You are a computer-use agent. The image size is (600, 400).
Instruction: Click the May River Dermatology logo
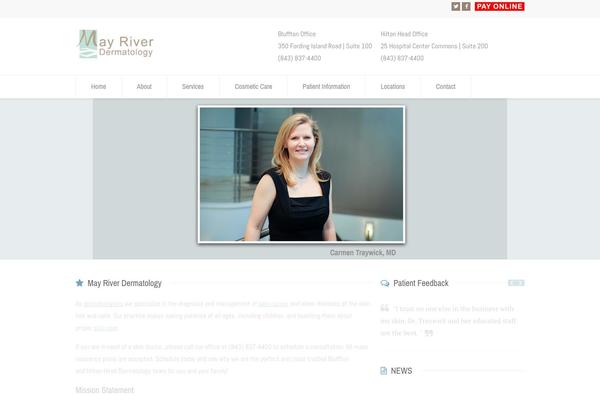point(116,44)
